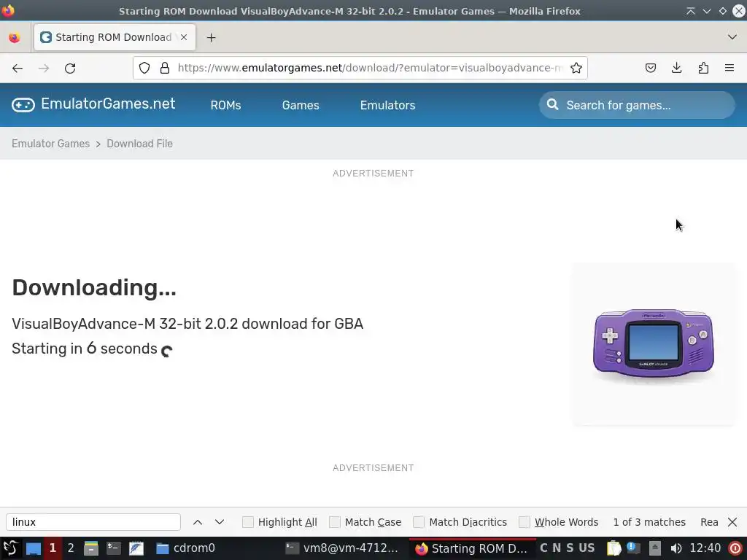Reload the current page
Viewport: 747px width, 560px height.
coord(70,68)
